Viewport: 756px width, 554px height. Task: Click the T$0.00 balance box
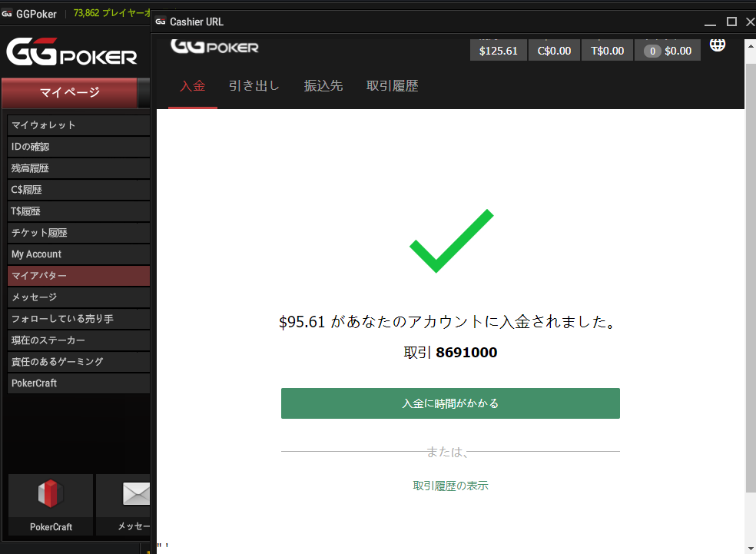pyautogui.click(x=607, y=51)
